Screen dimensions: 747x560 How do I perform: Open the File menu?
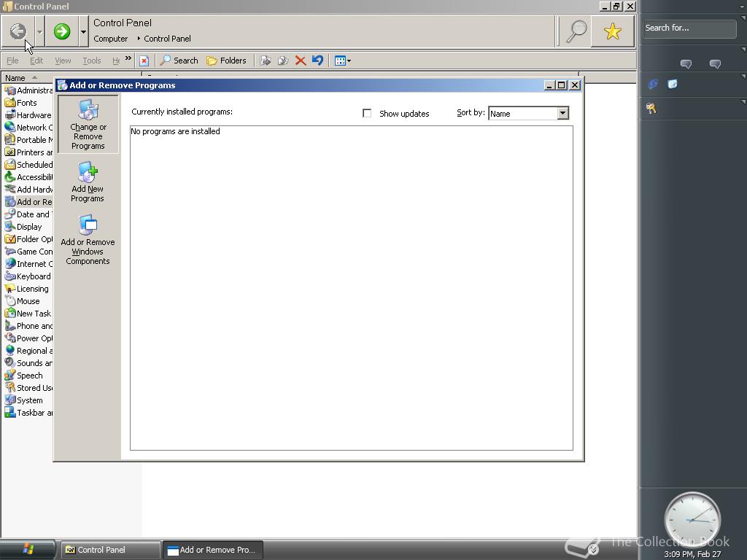12,61
